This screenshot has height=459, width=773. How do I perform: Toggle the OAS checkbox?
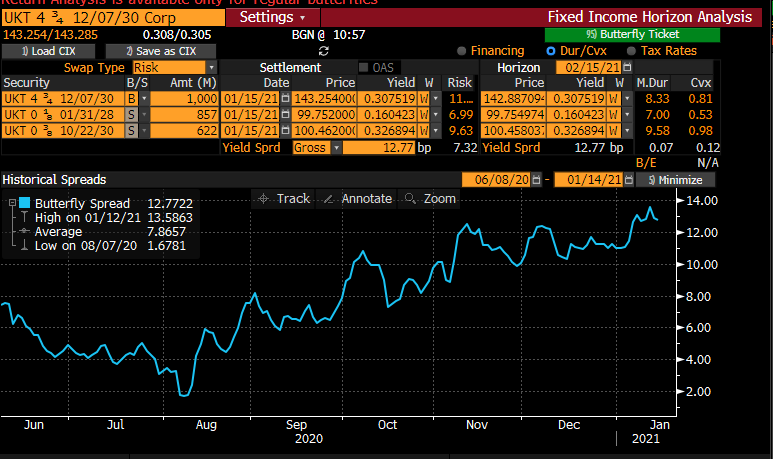click(363, 68)
